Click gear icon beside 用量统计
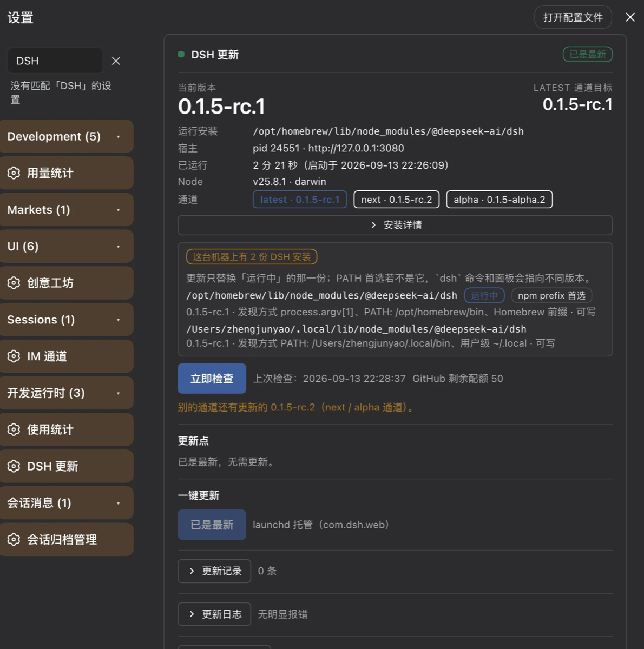 (x=14, y=173)
